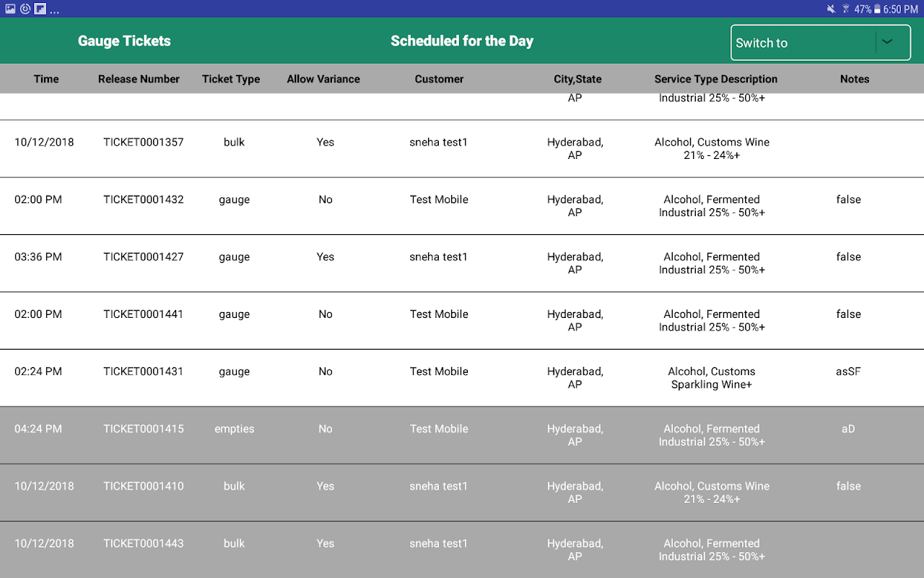Tap the picture notification icon in status bar
924x578 pixels.
click(x=10, y=9)
